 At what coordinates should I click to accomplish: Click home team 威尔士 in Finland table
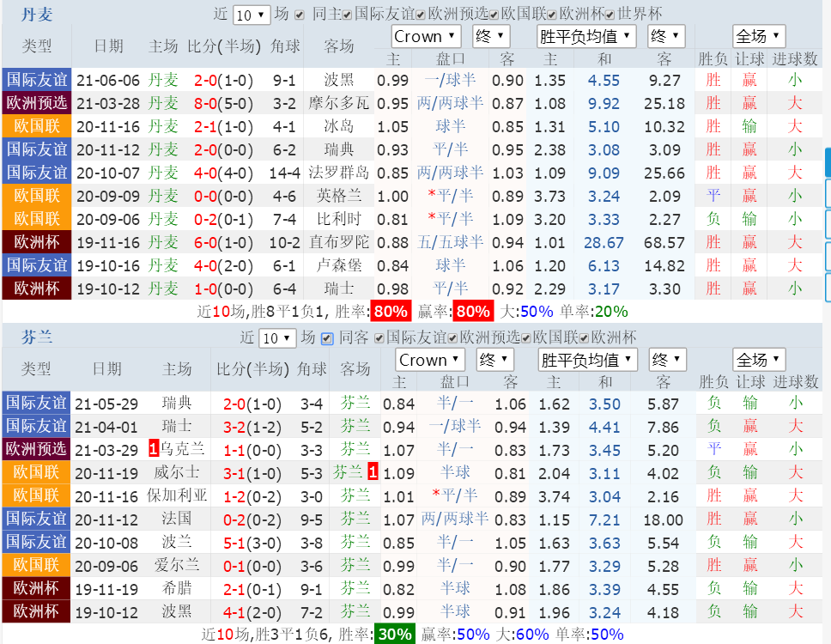[177, 472]
